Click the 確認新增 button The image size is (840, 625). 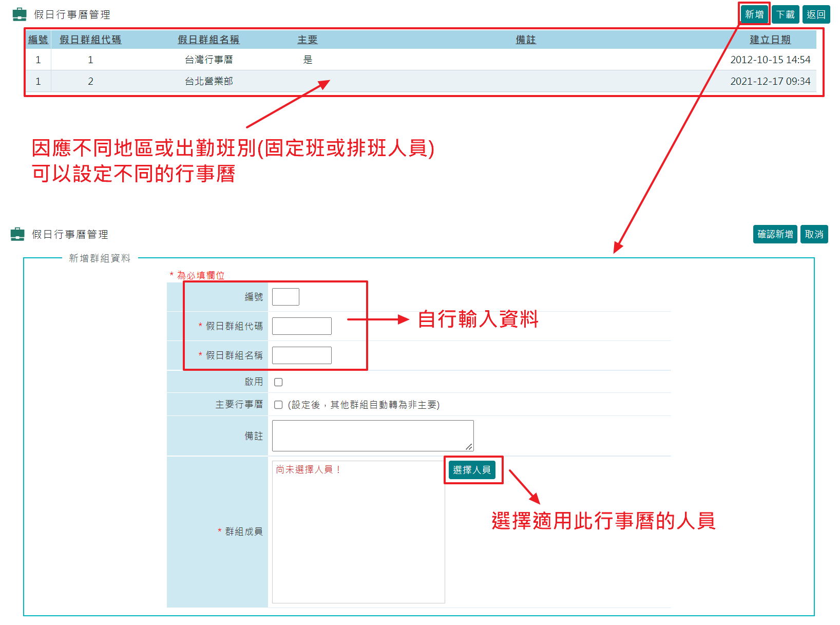[x=775, y=234]
